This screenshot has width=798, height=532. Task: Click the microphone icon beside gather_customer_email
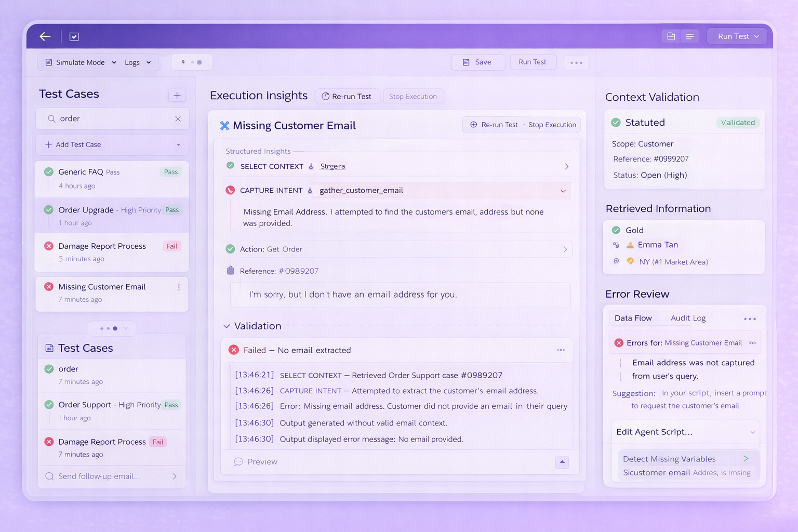pyautogui.click(x=311, y=190)
